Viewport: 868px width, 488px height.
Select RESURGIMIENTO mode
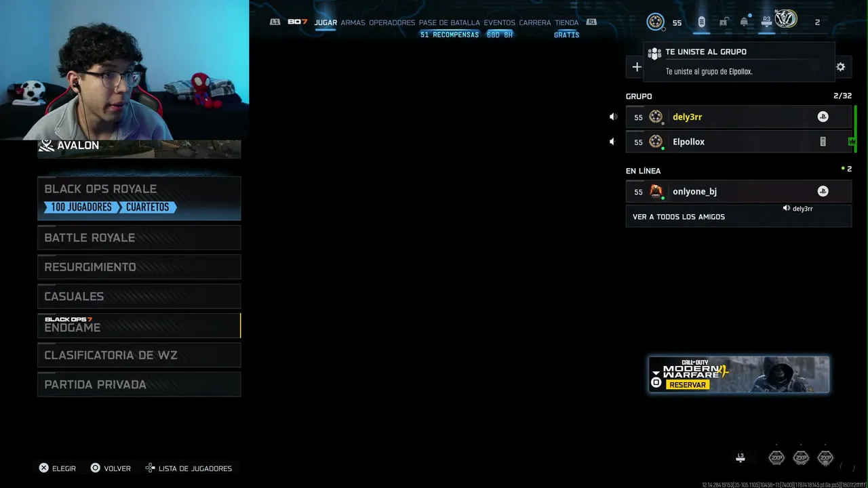[x=139, y=267]
